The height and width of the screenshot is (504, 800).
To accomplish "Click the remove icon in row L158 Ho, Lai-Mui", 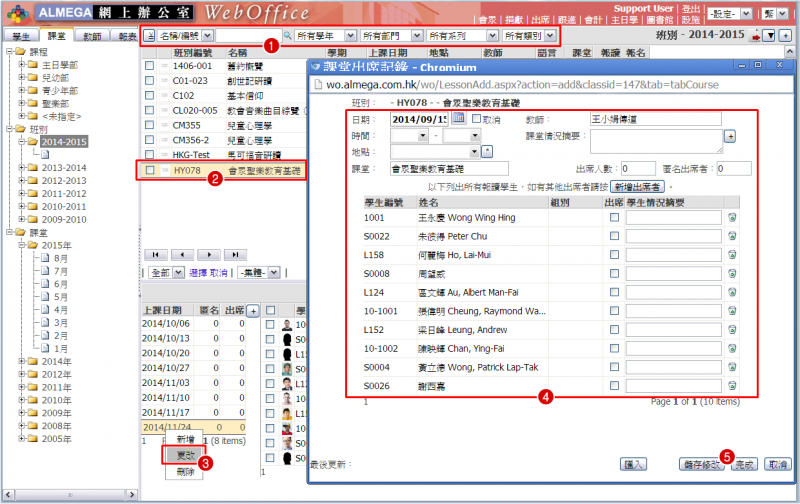I will [732, 255].
